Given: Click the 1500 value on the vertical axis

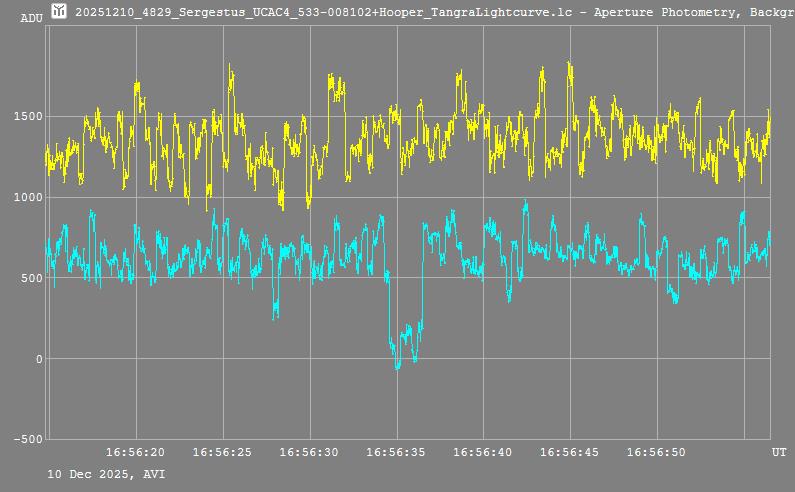Looking at the screenshot, I should pos(27,117).
